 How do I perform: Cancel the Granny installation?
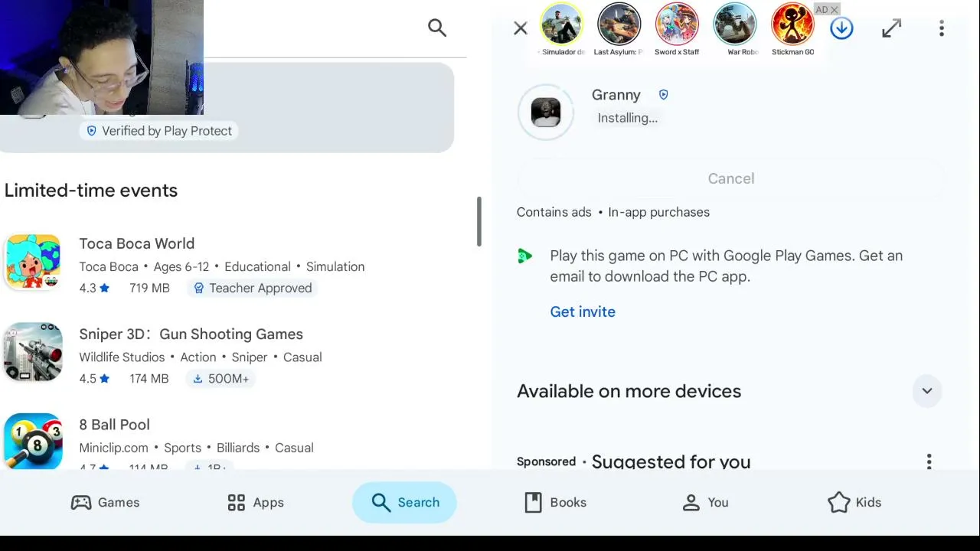pos(731,178)
